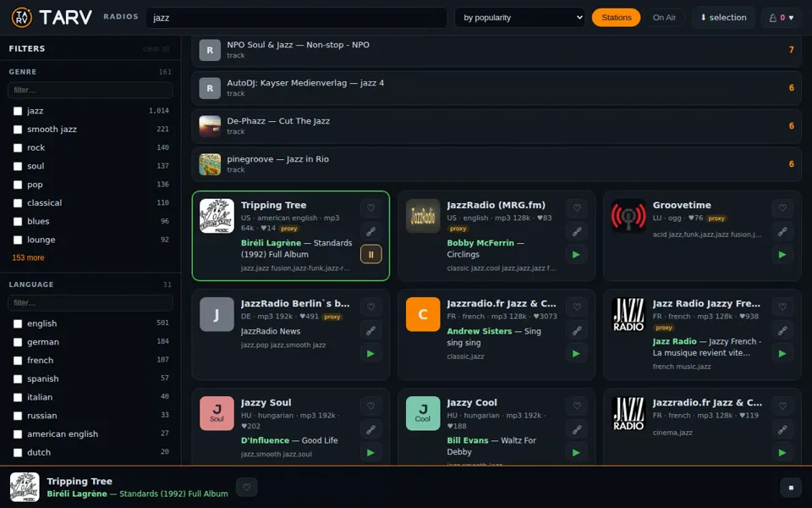Select the english language checkbox
The width and height of the screenshot is (812, 508).
pyautogui.click(x=18, y=324)
